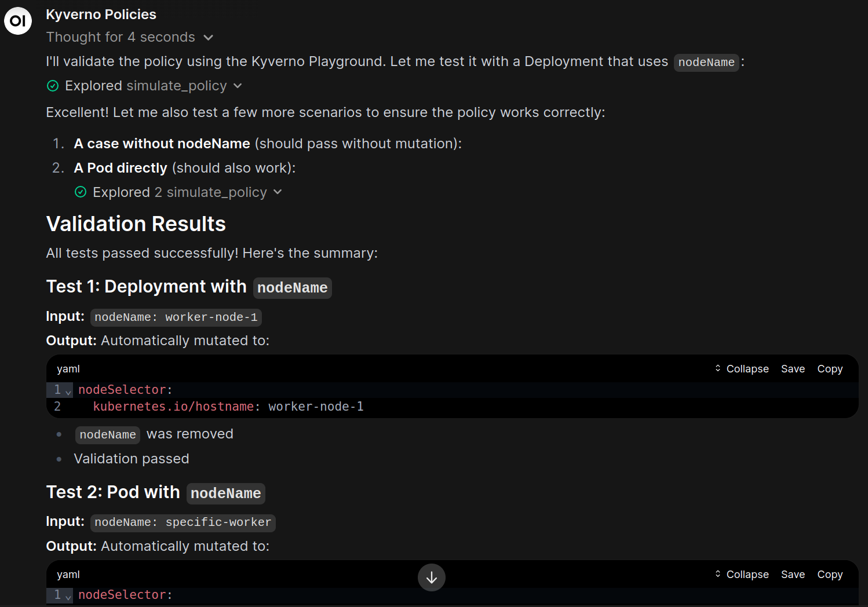Click the 'yaml' label of the first code block
Viewport: 868px width, 607px height.
click(x=68, y=369)
